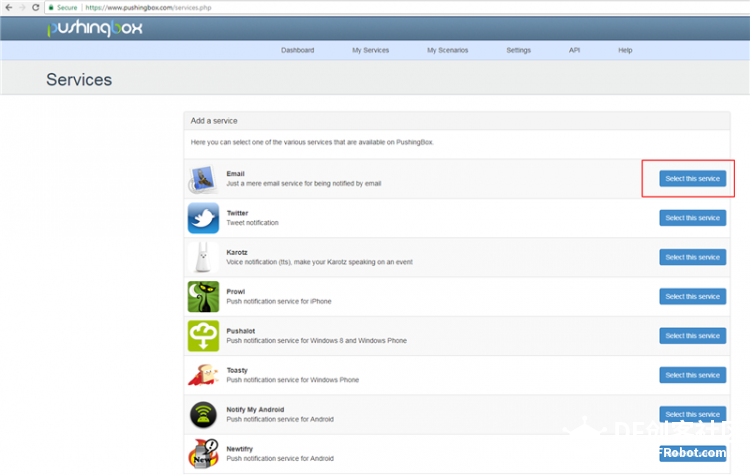Click 'Here you can select one' intro text
The image size is (750, 475).
pyautogui.click(x=312, y=142)
